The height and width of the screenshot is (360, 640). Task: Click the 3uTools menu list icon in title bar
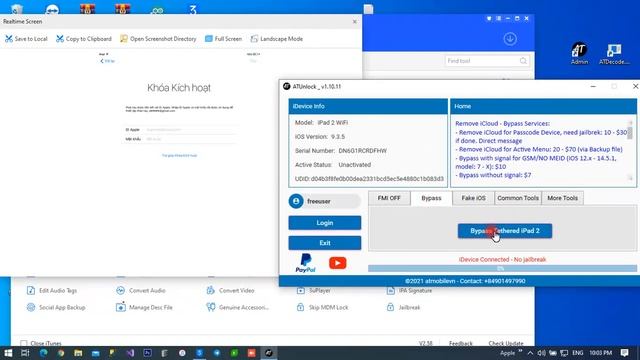498,18
